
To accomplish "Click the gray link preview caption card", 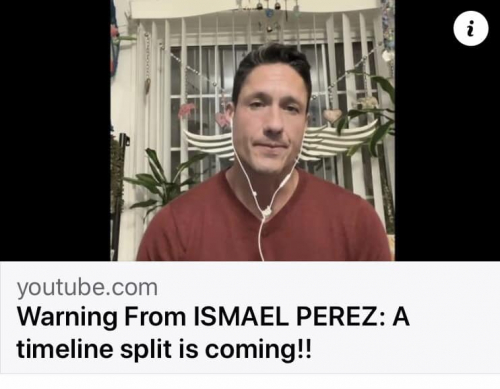I will point(250,317).
